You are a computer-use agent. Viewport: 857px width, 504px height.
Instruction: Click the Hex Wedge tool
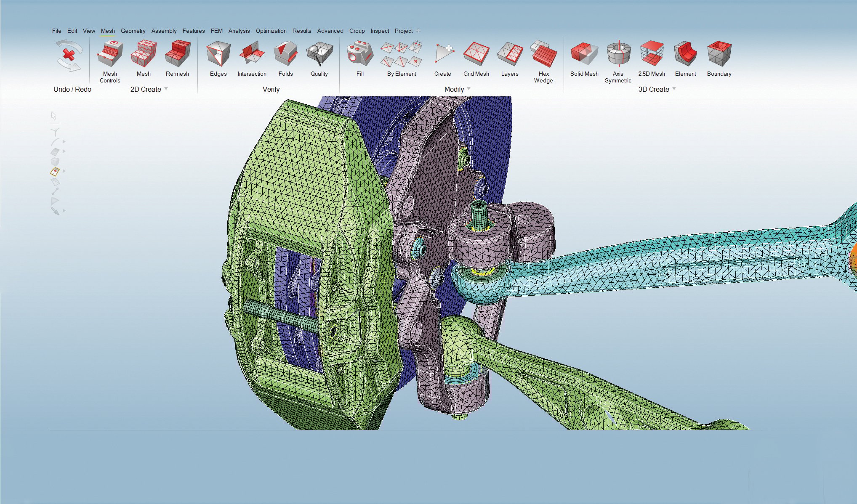click(x=543, y=55)
